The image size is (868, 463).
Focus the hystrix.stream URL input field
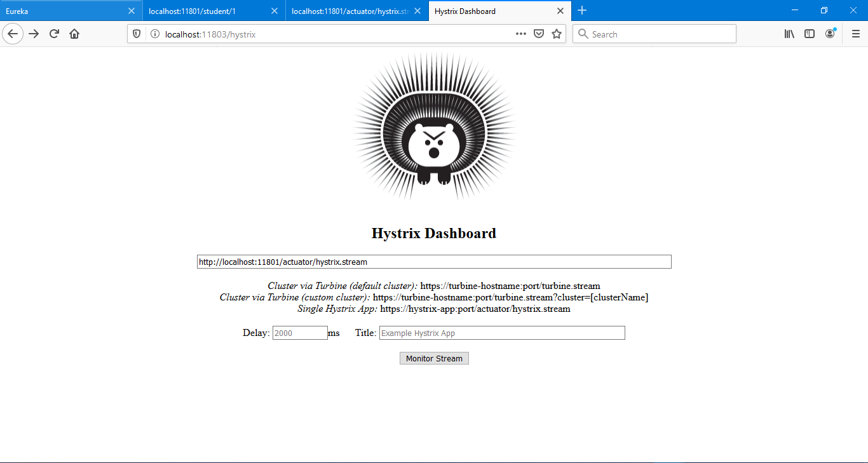434,262
